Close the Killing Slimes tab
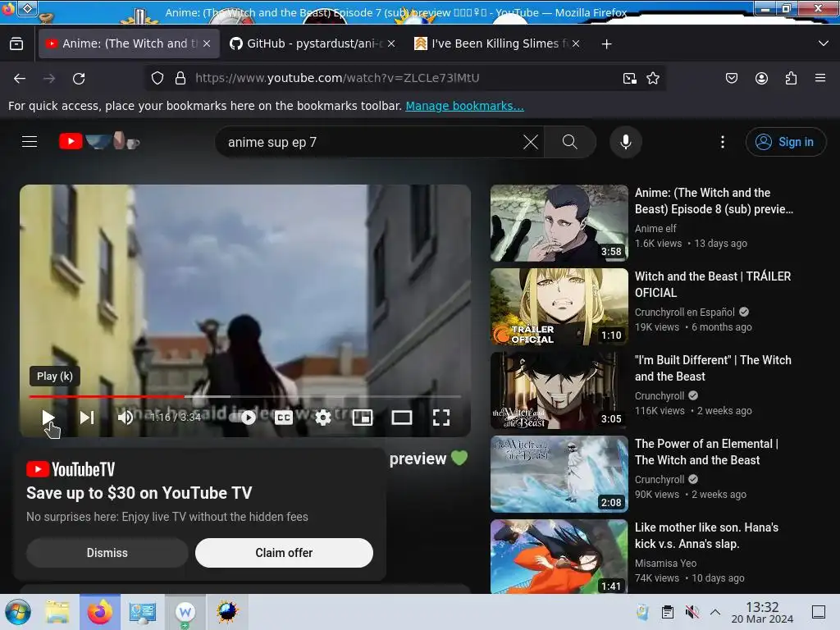This screenshot has width=840, height=630. tap(576, 43)
